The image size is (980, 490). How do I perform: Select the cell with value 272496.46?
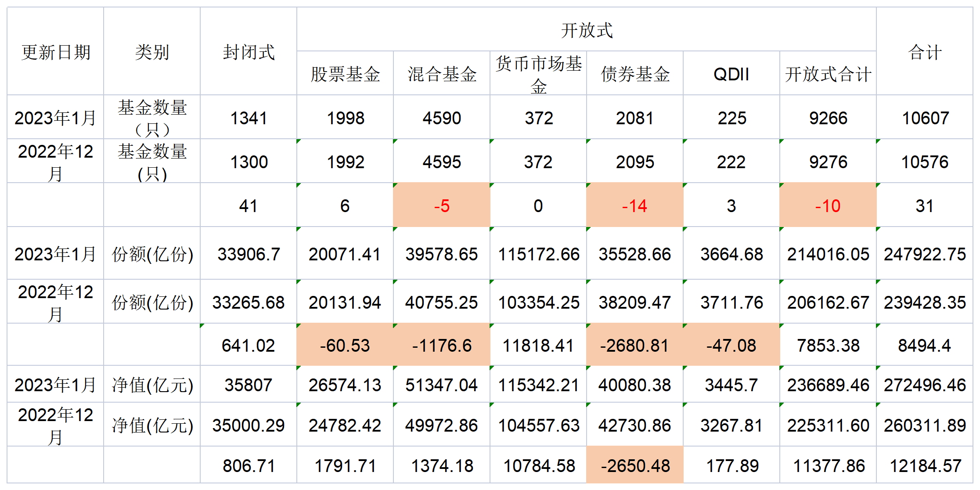click(925, 385)
